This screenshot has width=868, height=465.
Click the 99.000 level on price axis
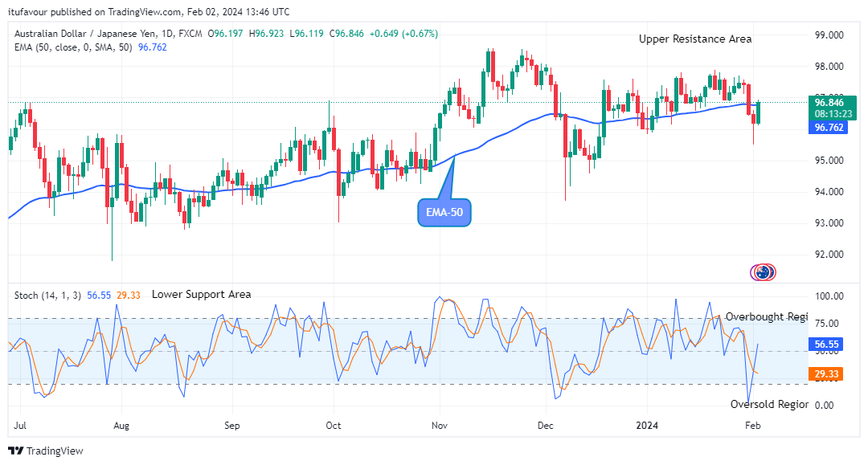[x=828, y=35]
